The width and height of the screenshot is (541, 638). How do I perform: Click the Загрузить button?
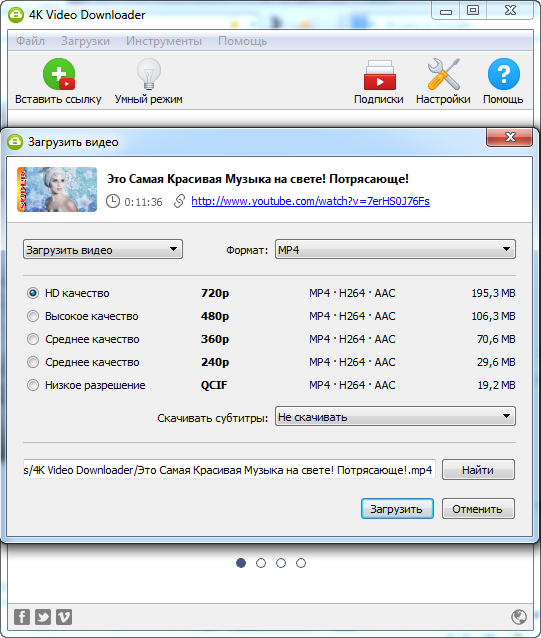click(x=397, y=509)
